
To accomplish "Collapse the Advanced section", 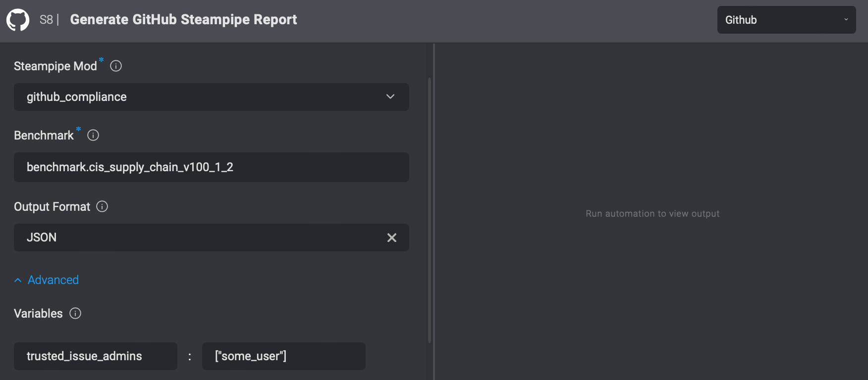I will [x=47, y=280].
